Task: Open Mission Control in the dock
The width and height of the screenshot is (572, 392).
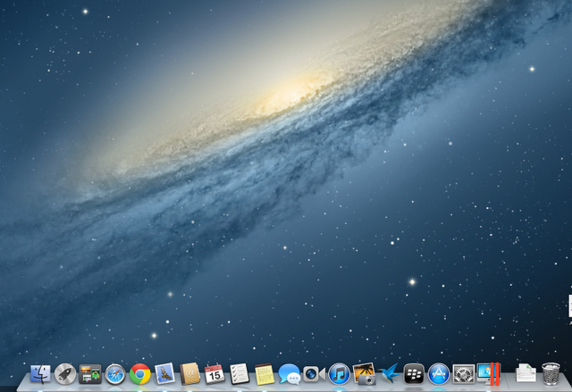Action: pyautogui.click(x=90, y=374)
